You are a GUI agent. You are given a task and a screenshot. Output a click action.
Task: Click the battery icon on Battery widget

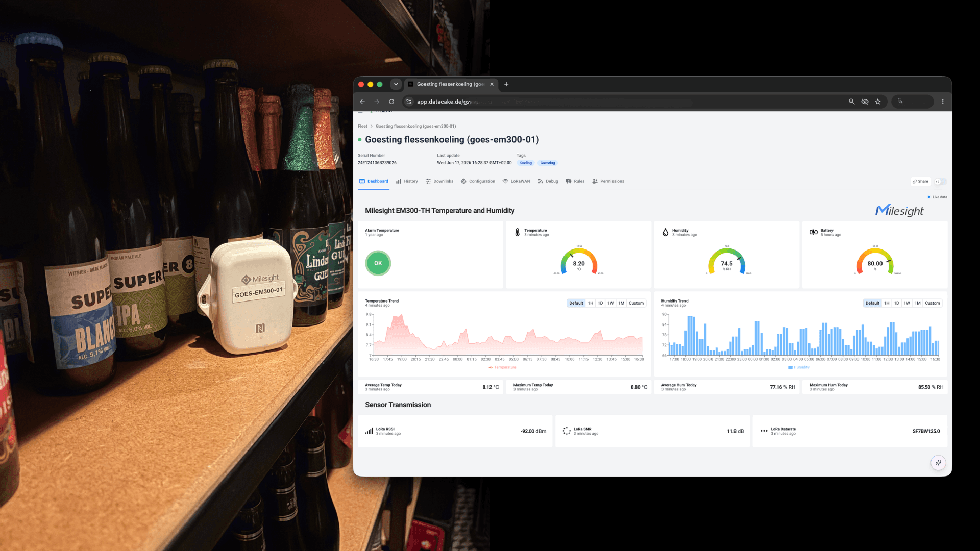[x=814, y=232]
